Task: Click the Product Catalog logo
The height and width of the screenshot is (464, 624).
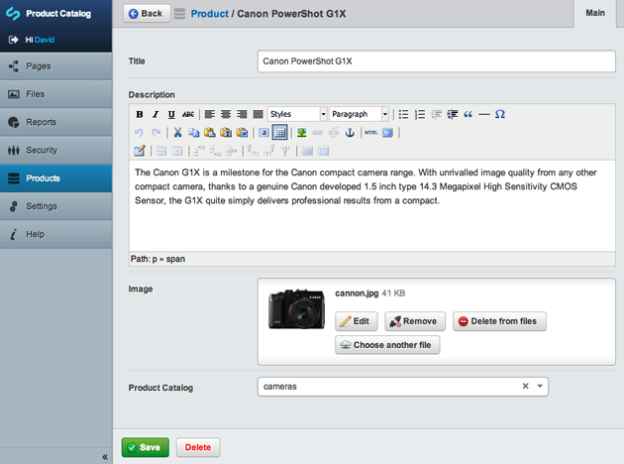Action: (x=13, y=14)
